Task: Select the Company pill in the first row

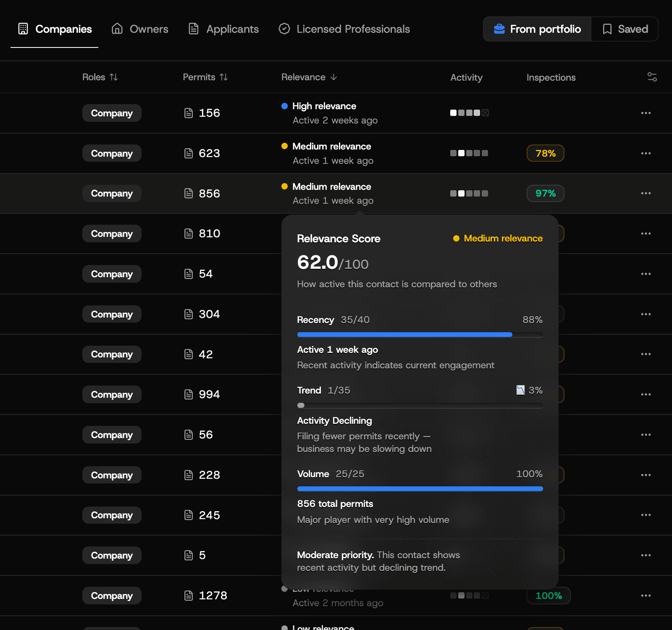Action: point(111,113)
